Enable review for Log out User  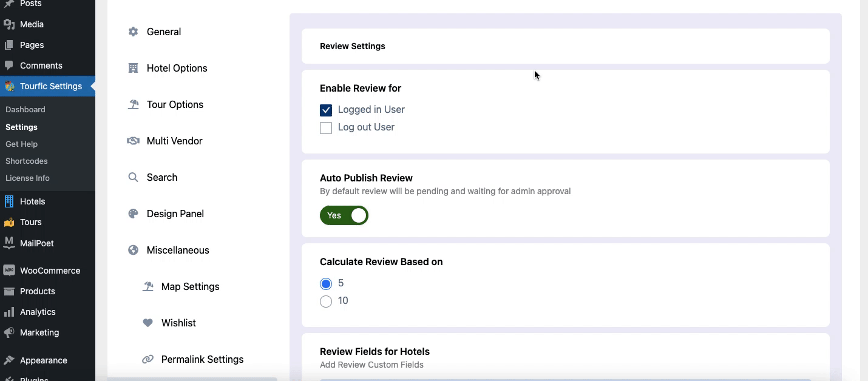326,127
